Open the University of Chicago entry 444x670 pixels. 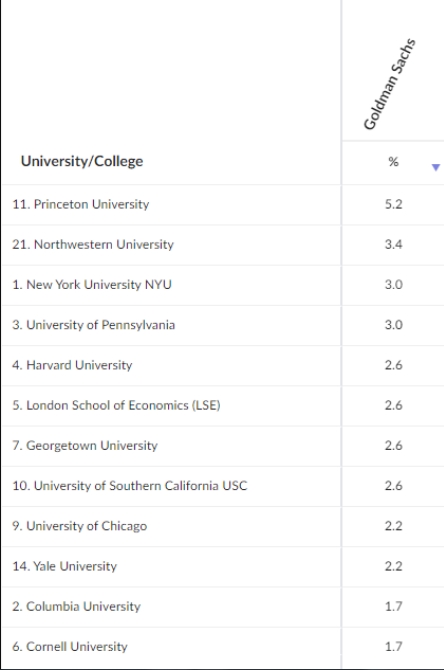79,526
